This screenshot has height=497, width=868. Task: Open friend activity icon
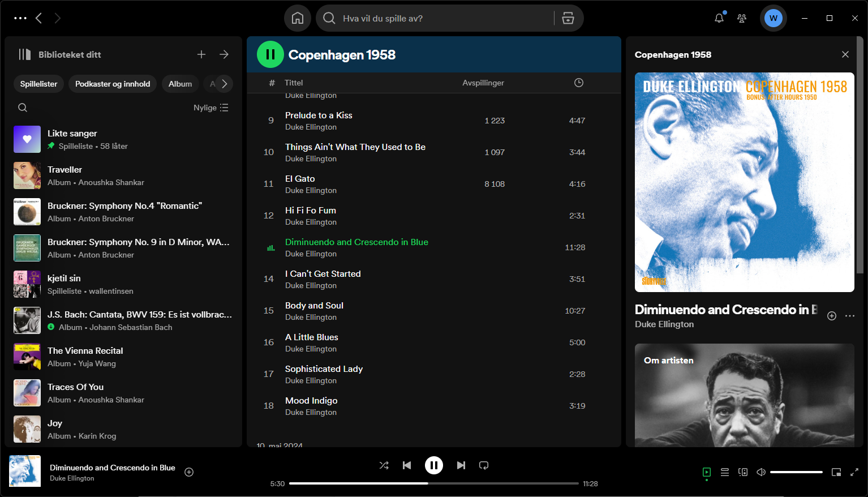[x=742, y=18]
